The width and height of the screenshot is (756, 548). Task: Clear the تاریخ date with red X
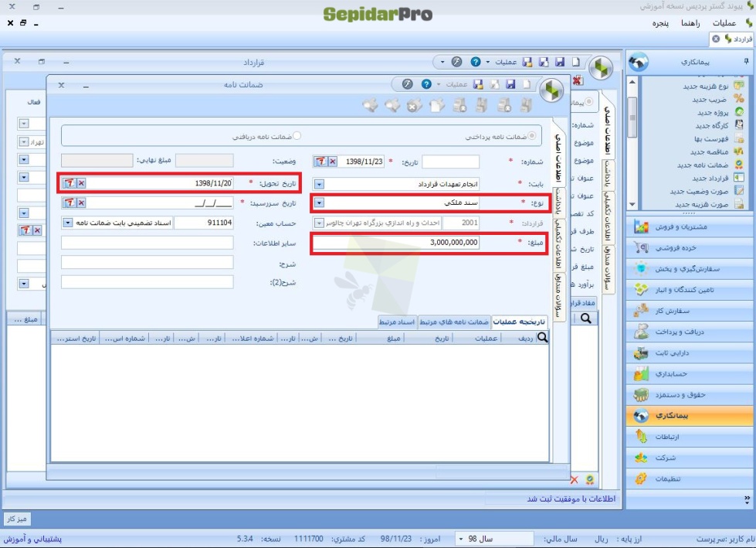(x=333, y=162)
